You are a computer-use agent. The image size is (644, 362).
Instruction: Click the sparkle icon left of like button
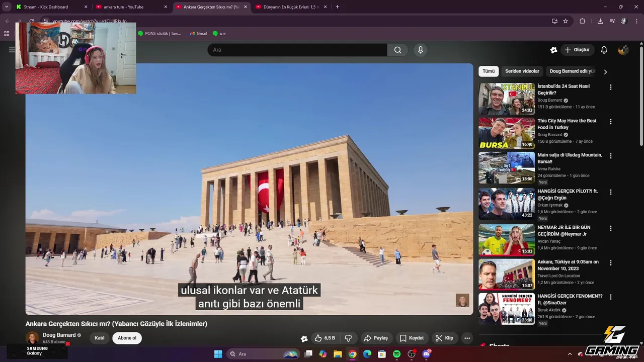pos(304,338)
